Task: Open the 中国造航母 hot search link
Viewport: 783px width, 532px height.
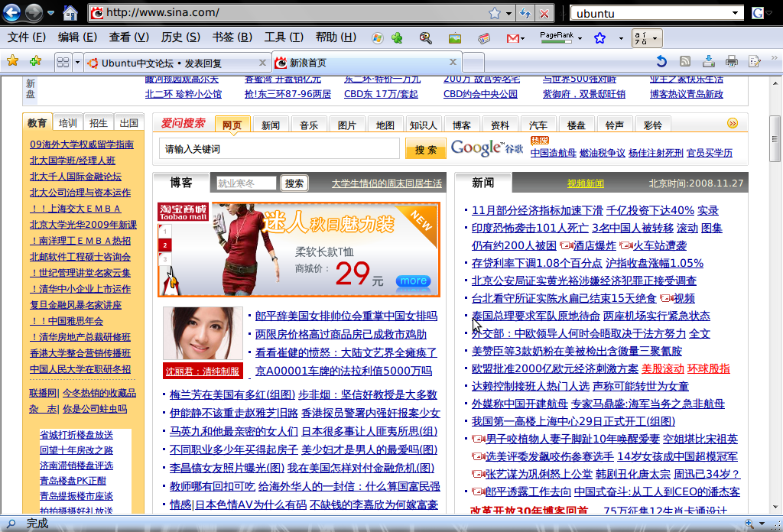Action: (554, 153)
